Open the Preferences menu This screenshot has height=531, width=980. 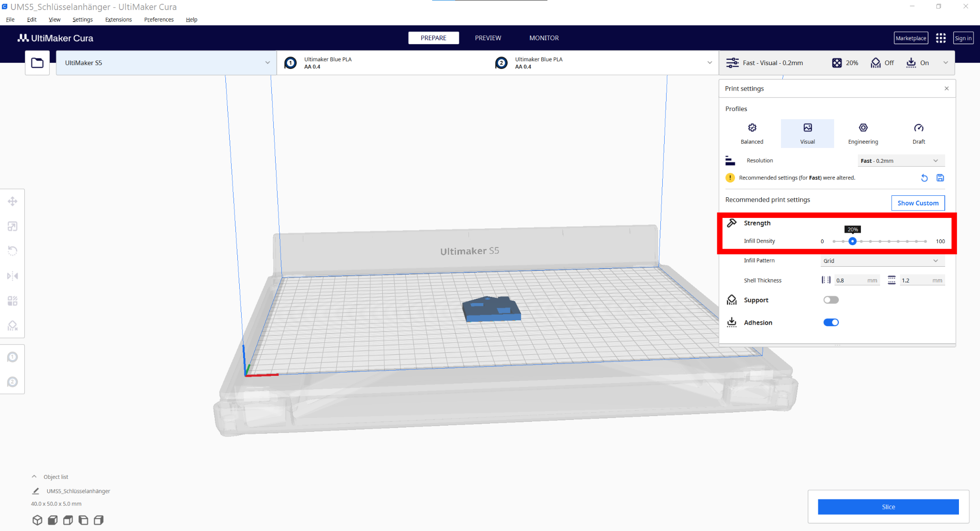[x=159, y=20]
